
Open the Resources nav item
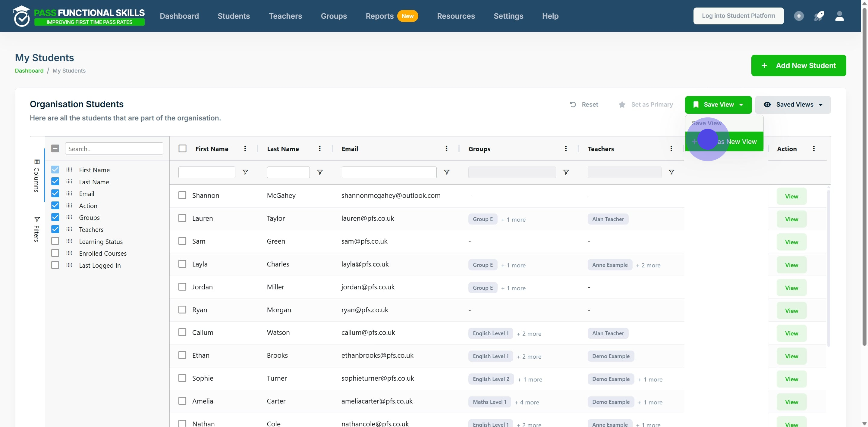coord(456,16)
